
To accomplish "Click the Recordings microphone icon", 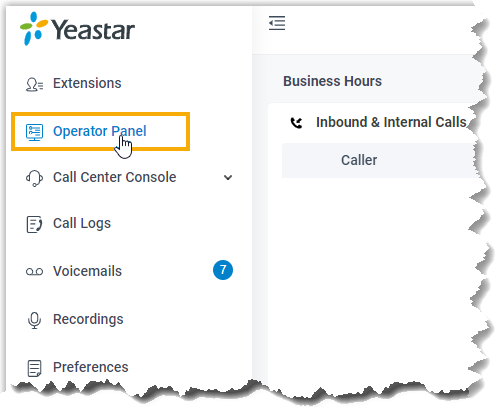I will [x=34, y=320].
